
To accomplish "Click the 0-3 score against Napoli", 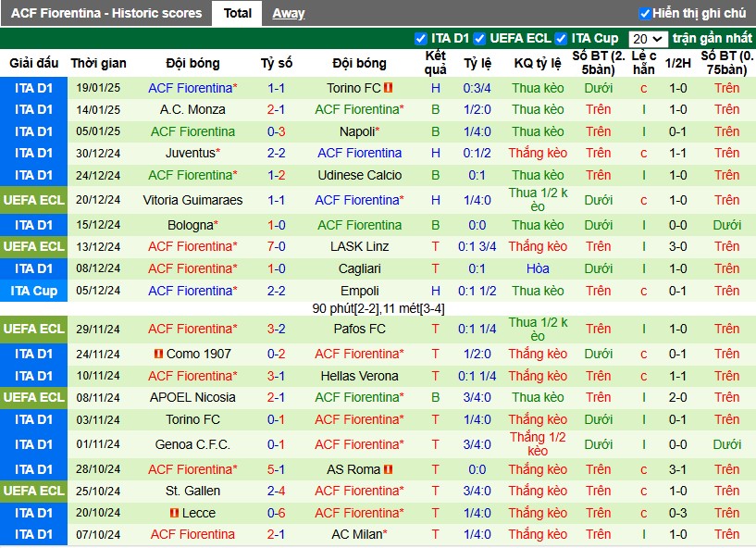I will click(277, 131).
